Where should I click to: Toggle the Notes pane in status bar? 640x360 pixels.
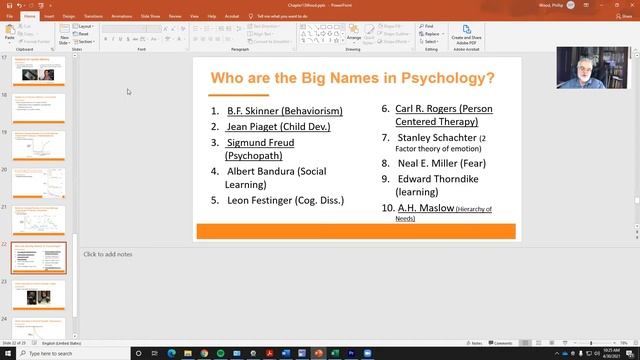474,343
